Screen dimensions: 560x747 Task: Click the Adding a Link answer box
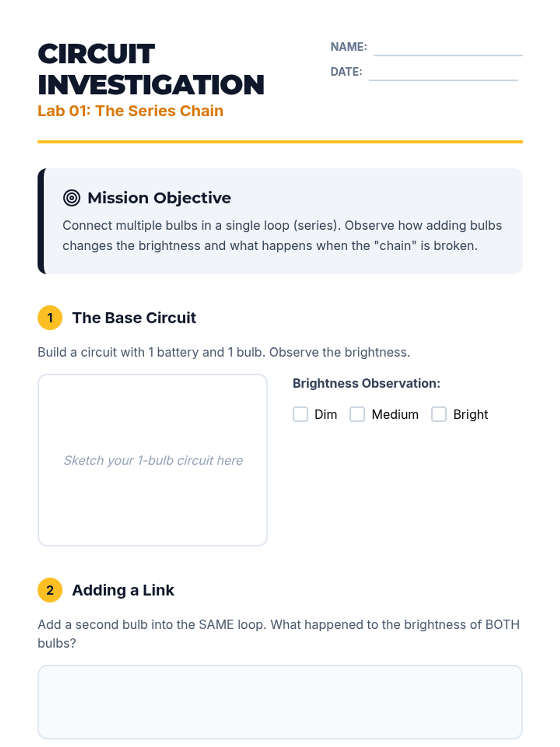280,702
